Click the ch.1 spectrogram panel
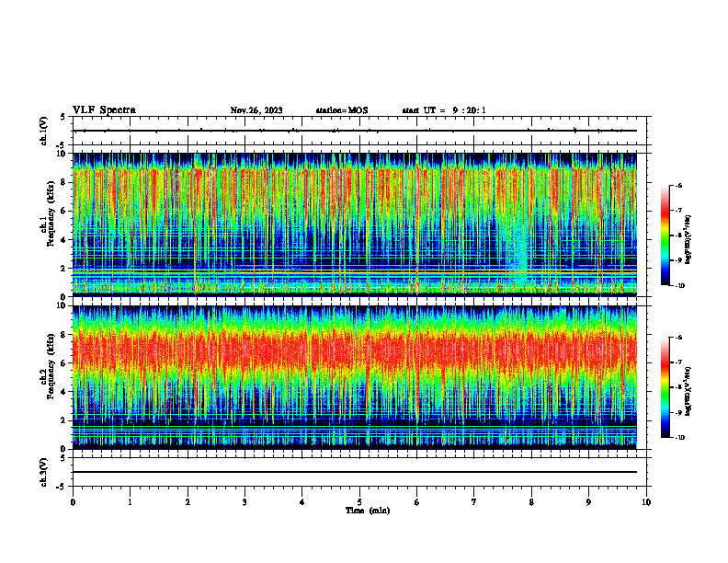 click(355, 224)
